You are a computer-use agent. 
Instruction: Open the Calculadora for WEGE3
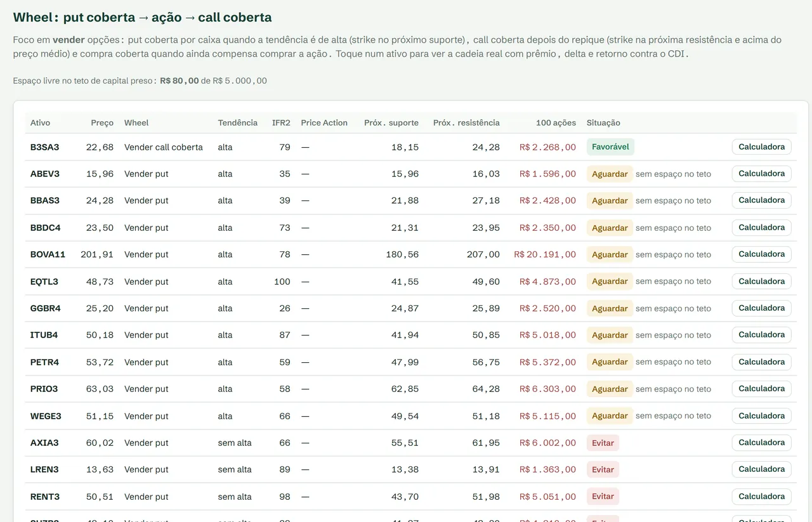point(761,416)
